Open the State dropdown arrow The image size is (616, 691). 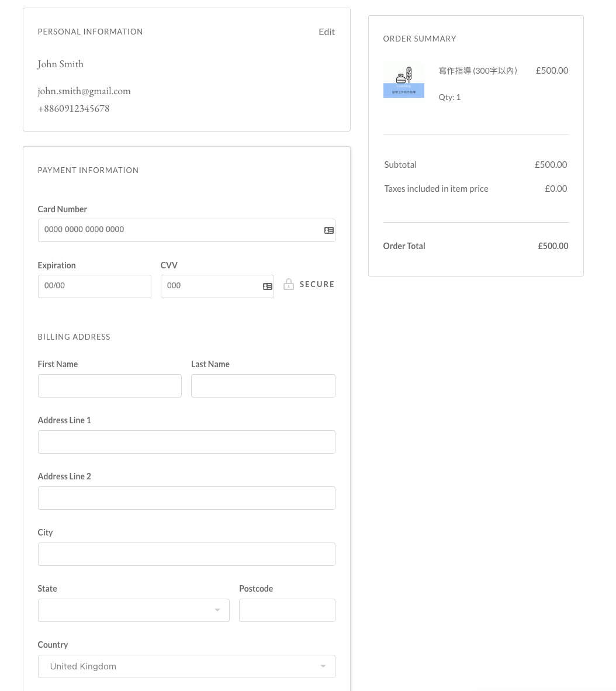pos(217,610)
